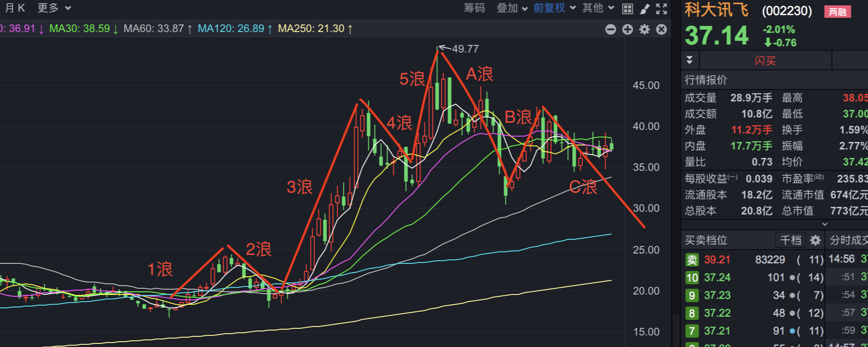
Task: Click the -2.01% change percentage
Action: tap(779, 29)
